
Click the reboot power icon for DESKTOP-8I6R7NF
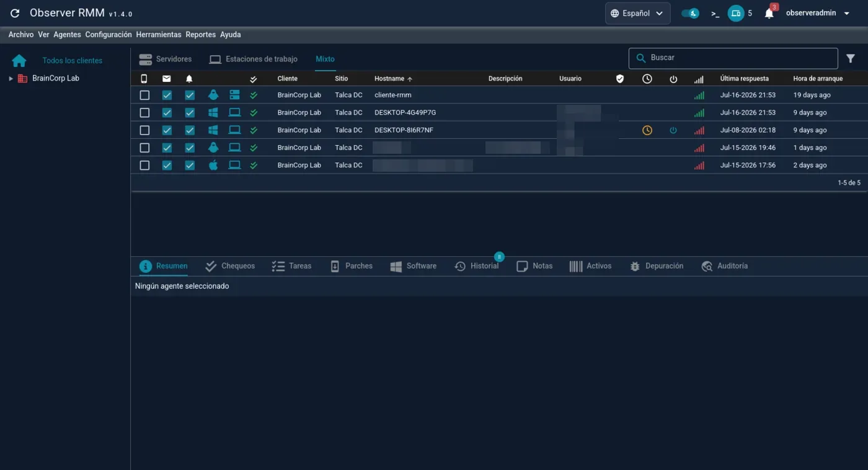(673, 130)
